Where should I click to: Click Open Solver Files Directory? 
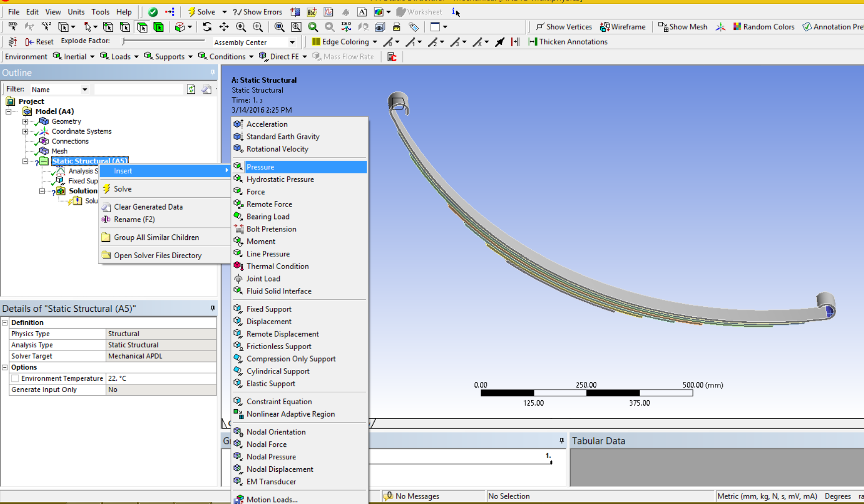[164, 255]
